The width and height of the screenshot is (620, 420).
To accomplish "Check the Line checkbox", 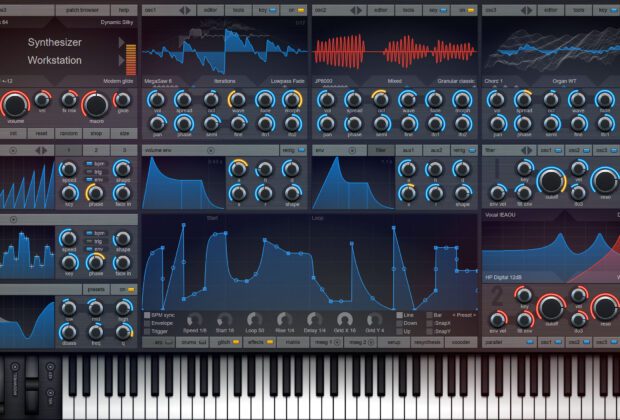I will (x=399, y=315).
